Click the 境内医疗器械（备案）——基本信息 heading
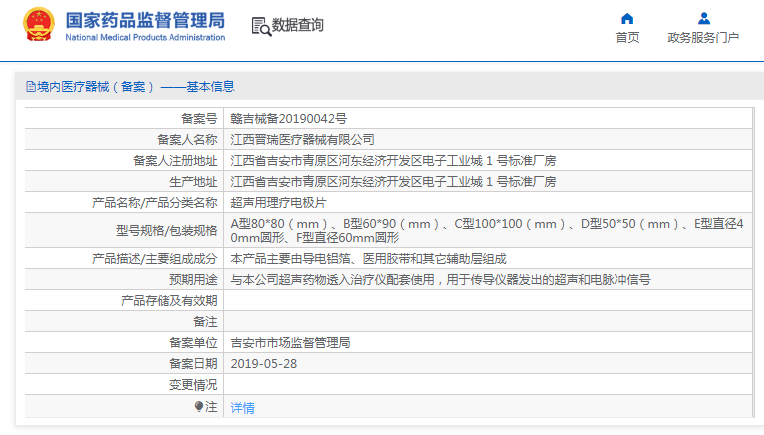764x435 pixels. (136, 87)
